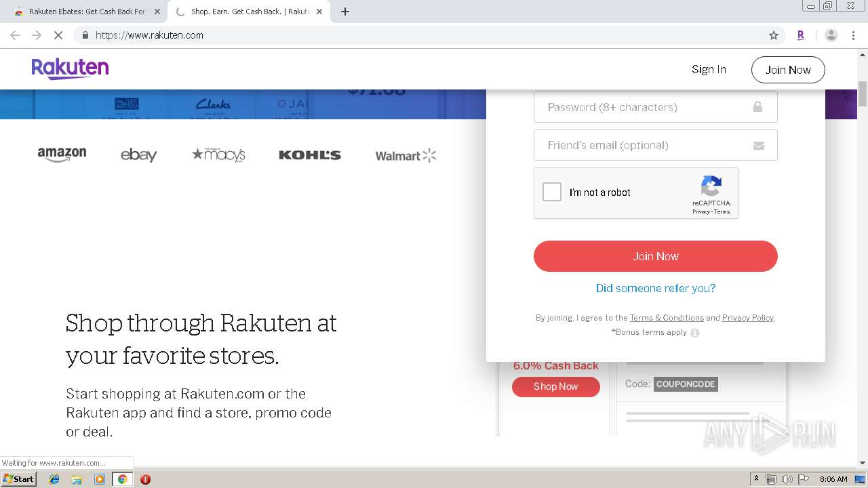Viewport: 868px width, 488px height.
Task: Open the Windows Start menu
Action: pos(18,479)
